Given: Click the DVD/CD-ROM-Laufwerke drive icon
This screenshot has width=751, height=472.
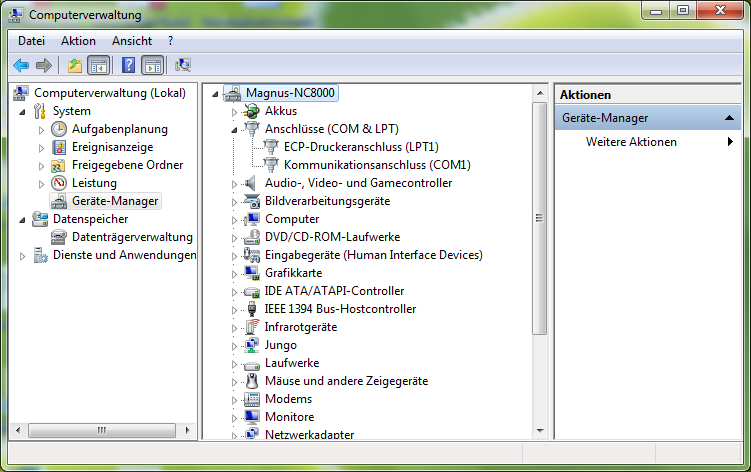Looking at the screenshot, I should click(x=252, y=237).
